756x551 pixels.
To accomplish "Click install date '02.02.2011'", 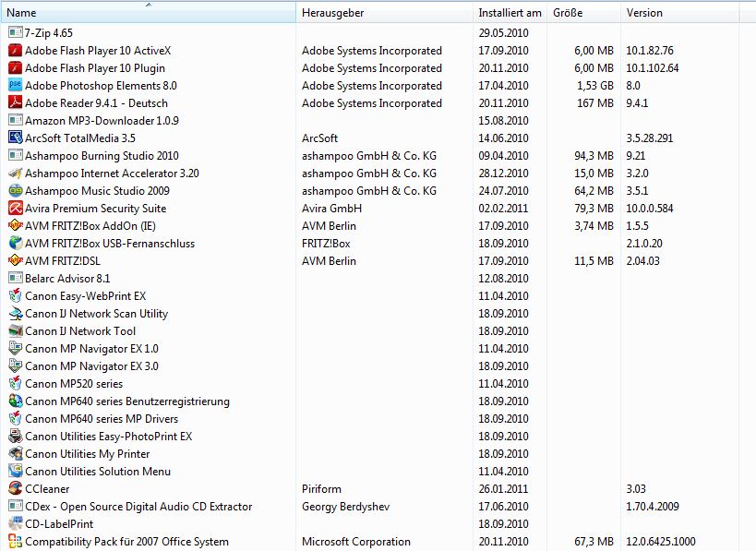I will (x=503, y=209).
